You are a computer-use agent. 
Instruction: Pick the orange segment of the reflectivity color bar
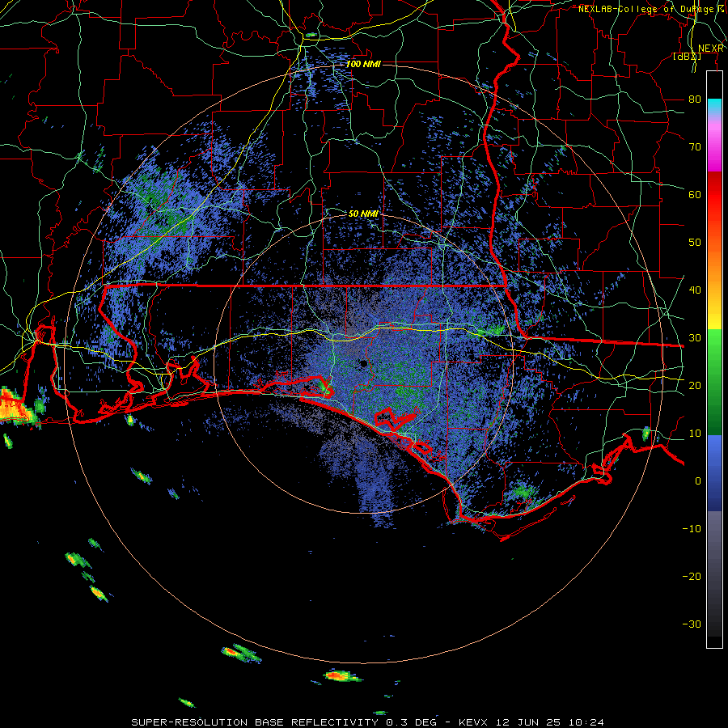tap(714, 265)
